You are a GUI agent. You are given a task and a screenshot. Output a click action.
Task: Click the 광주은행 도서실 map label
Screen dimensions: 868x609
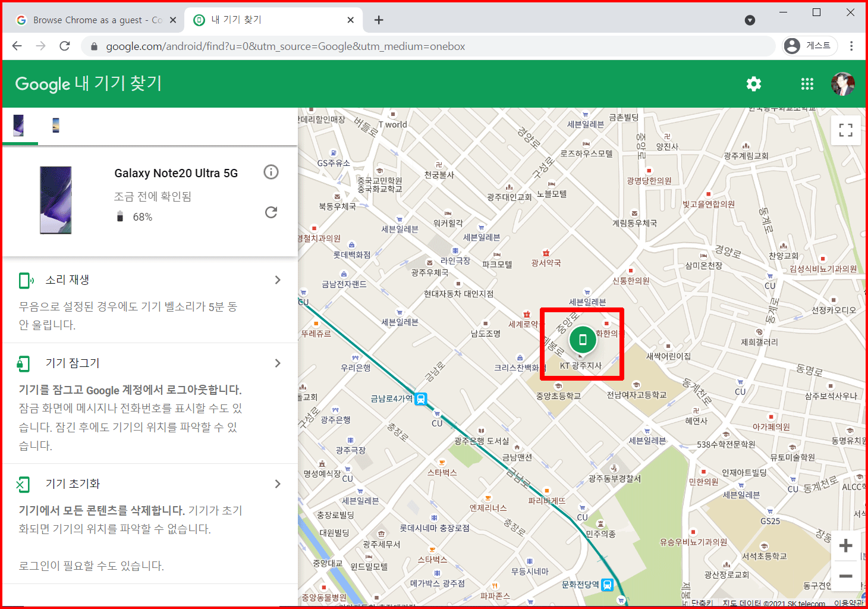482,441
